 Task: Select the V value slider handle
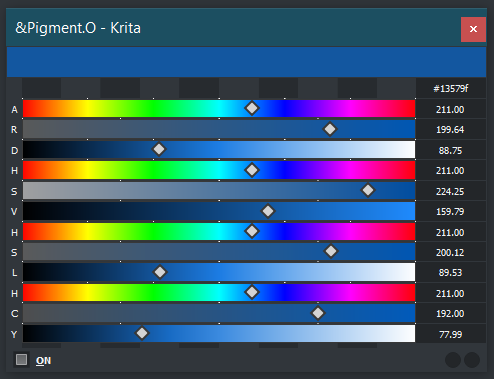click(268, 211)
